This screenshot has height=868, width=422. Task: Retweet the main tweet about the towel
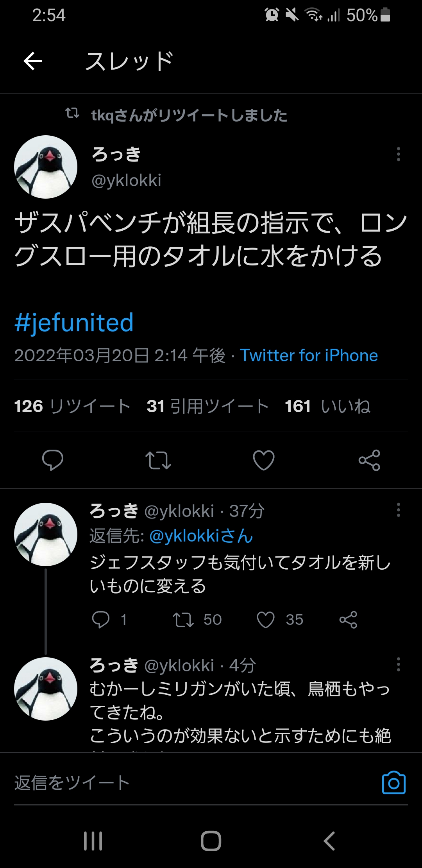click(158, 460)
